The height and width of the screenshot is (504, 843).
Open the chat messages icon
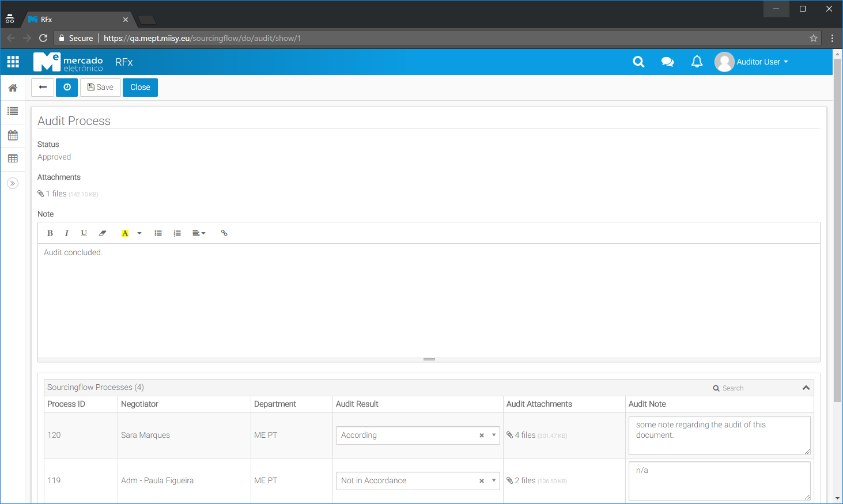click(667, 62)
